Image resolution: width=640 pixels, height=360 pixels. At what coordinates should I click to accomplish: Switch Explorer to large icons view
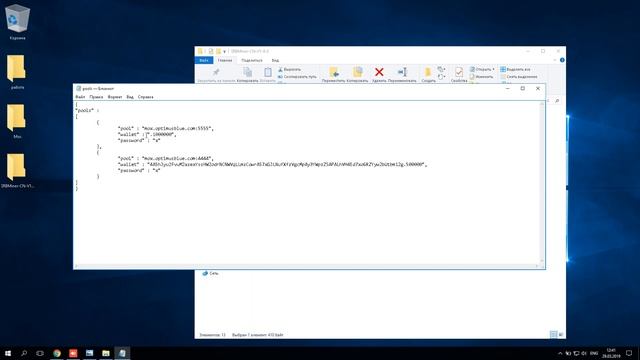(x=561, y=335)
